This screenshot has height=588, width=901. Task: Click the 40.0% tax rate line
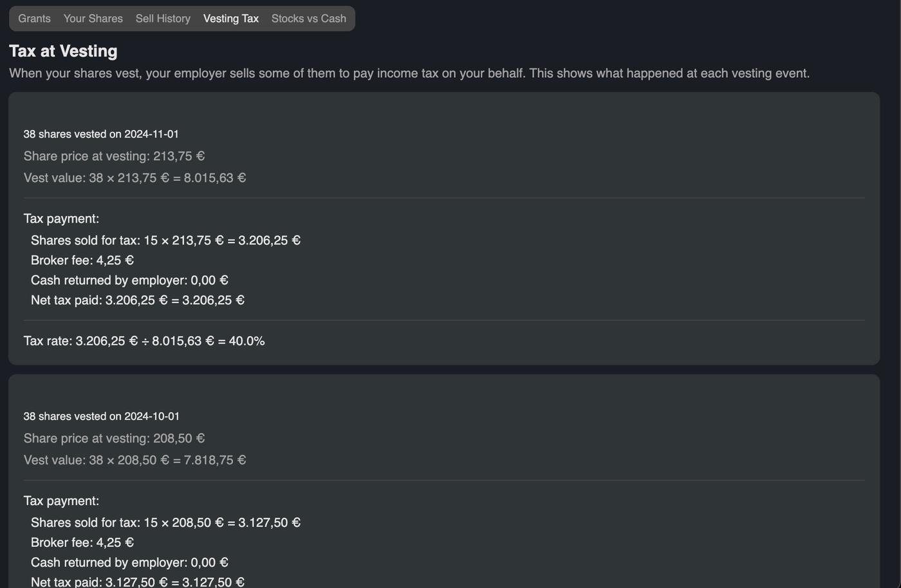144,341
